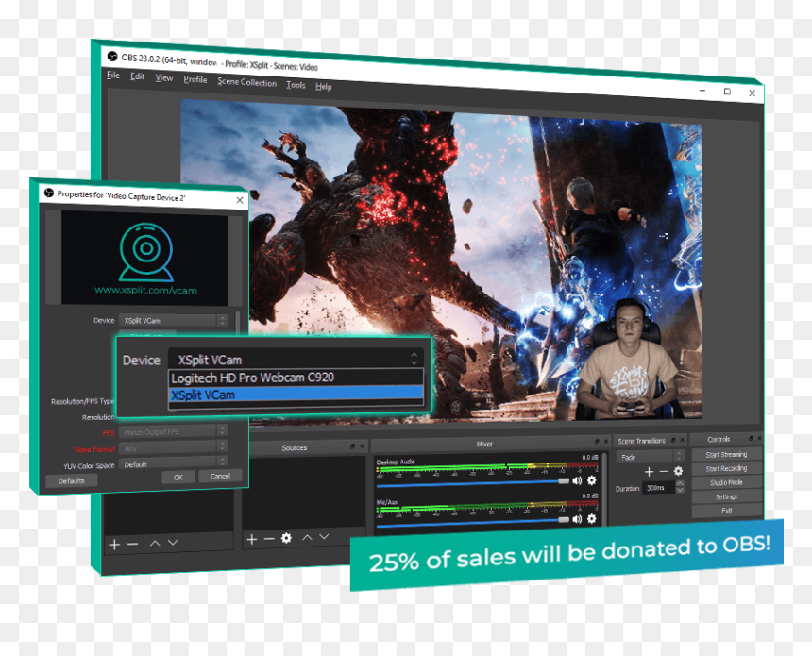
Task: Open the Edit menu
Action: point(137,76)
